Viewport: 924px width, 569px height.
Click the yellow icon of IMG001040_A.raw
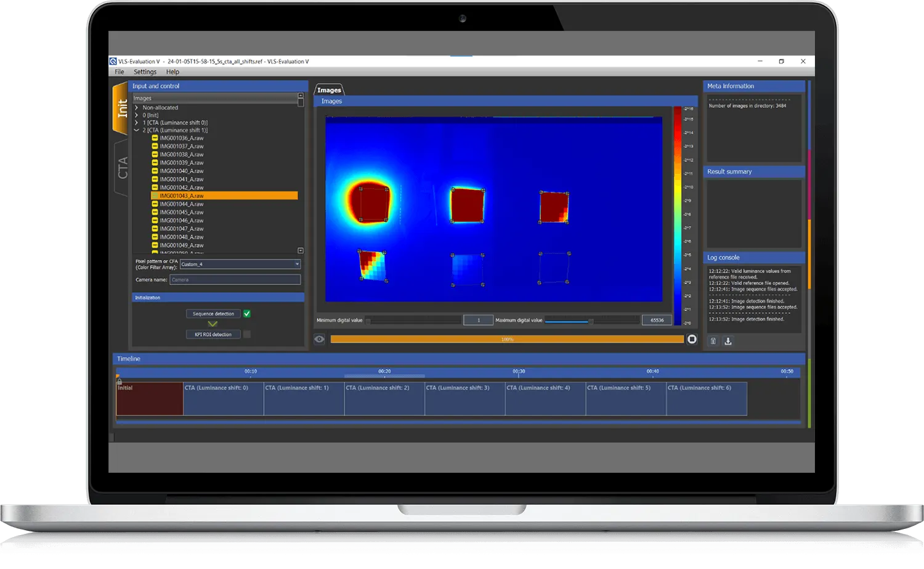tap(155, 171)
